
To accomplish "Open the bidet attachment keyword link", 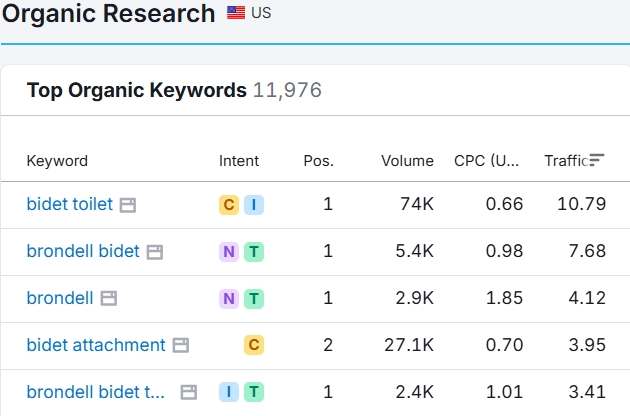I will 95,345.
